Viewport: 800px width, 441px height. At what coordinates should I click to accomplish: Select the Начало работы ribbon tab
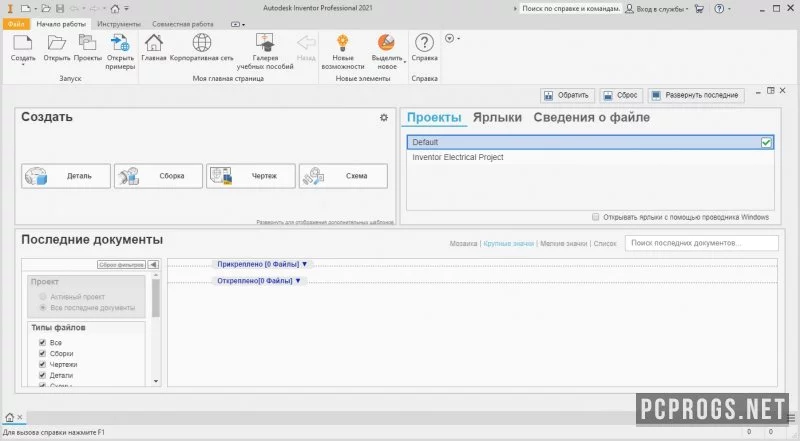coord(61,24)
